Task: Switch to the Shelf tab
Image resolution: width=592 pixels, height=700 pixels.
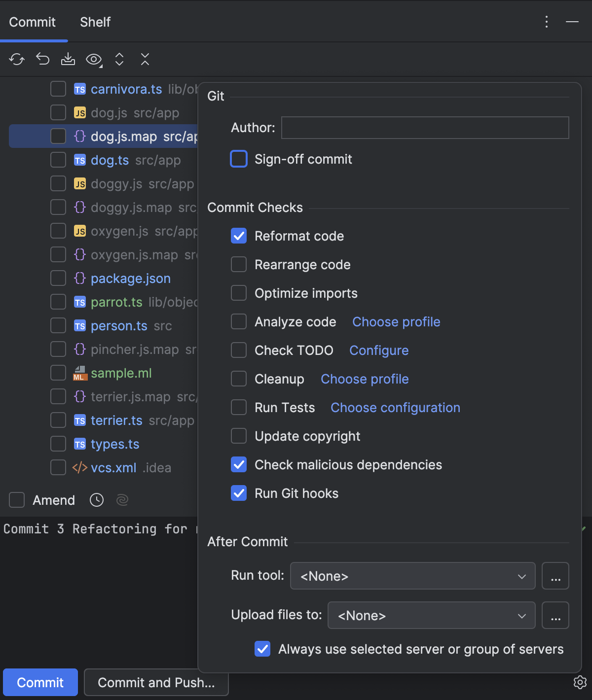Action: click(x=94, y=22)
